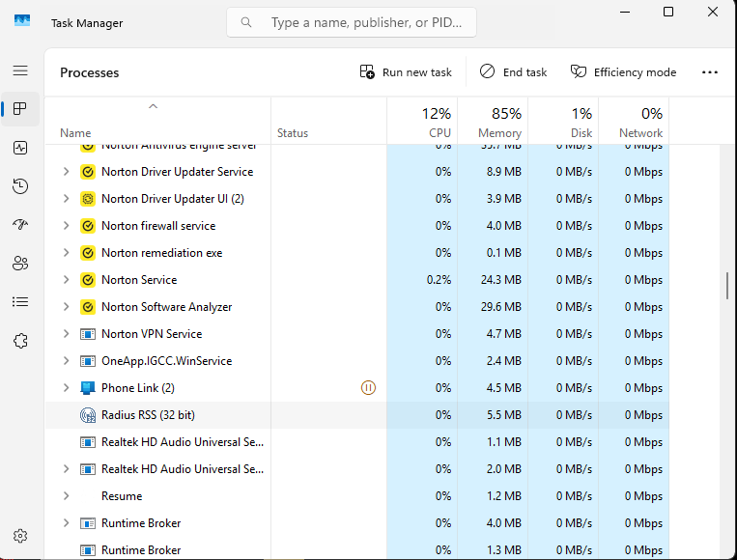Click the process search input field
This screenshot has width=737, height=560.
351,22
